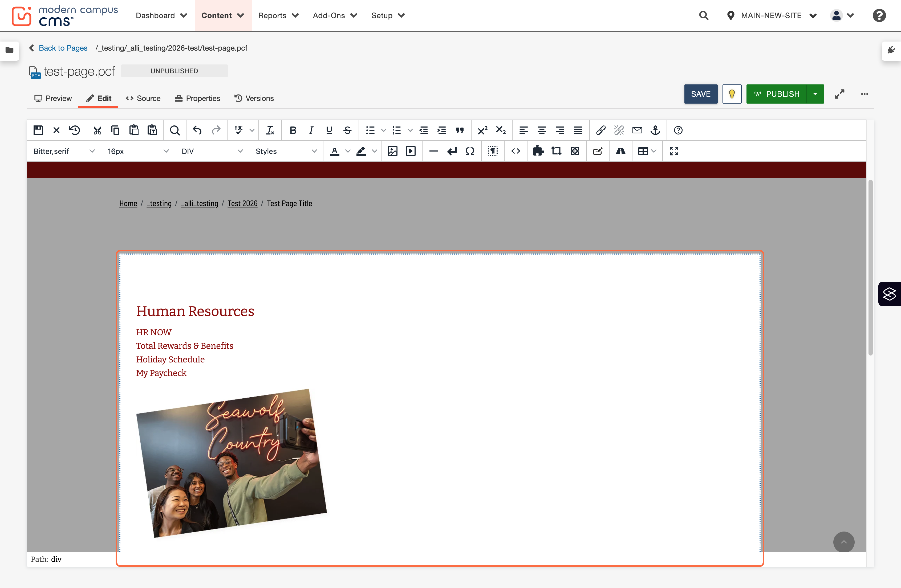Open the Styles dropdown
The image size is (901, 588).
286,151
